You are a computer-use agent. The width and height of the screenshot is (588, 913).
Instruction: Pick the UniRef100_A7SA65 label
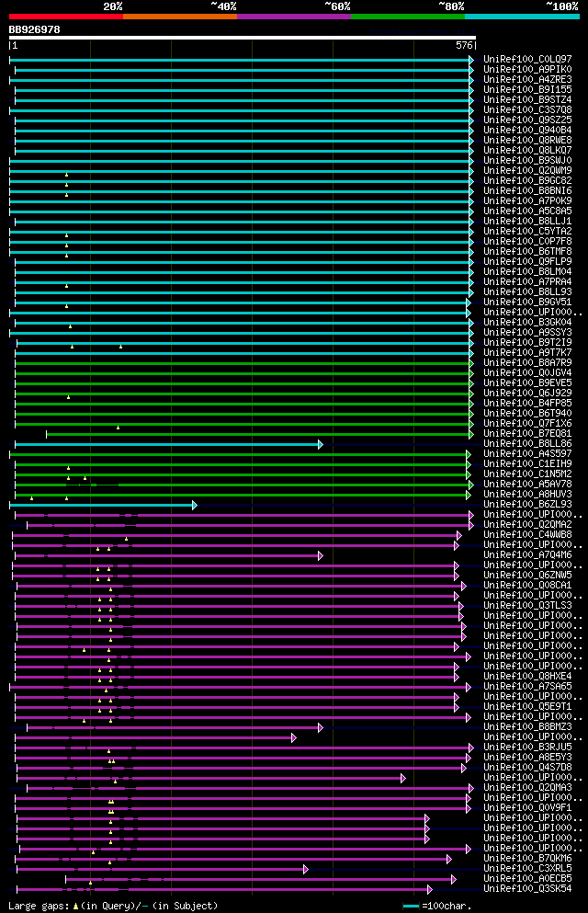coord(527,687)
